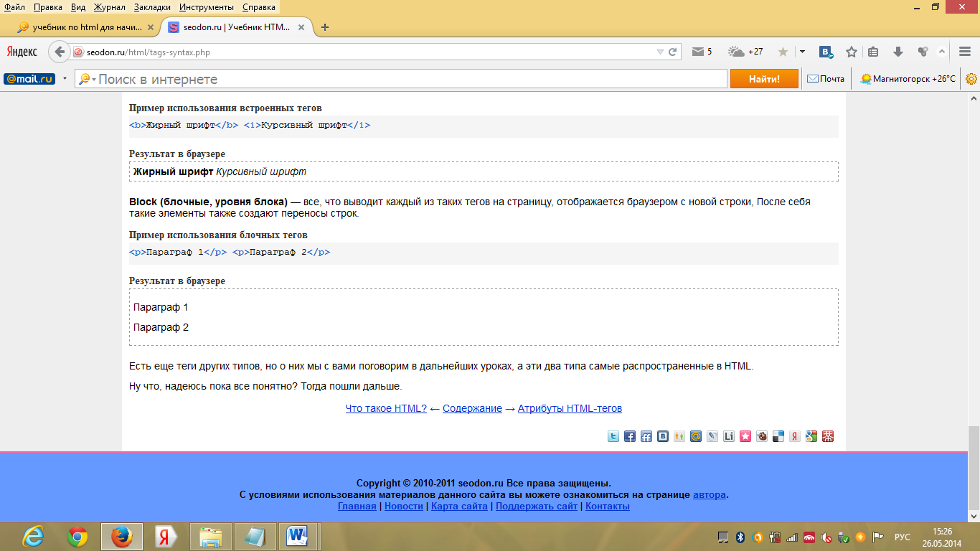Go to 'Атрибуты HTML-тегов' lesson link
This screenshot has width=980, height=551.
[570, 408]
